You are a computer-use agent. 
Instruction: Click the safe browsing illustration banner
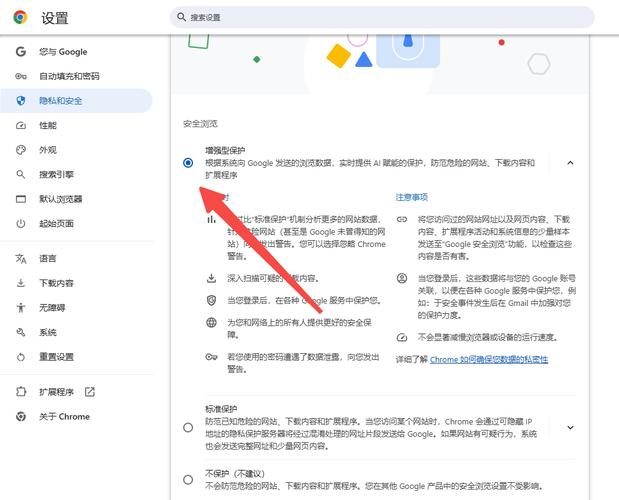tap(380, 64)
